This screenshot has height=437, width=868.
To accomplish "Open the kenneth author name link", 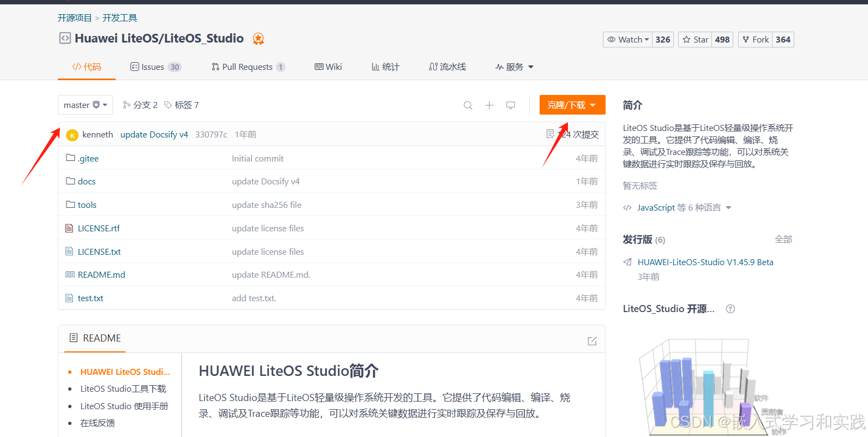I will [x=98, y=134].
